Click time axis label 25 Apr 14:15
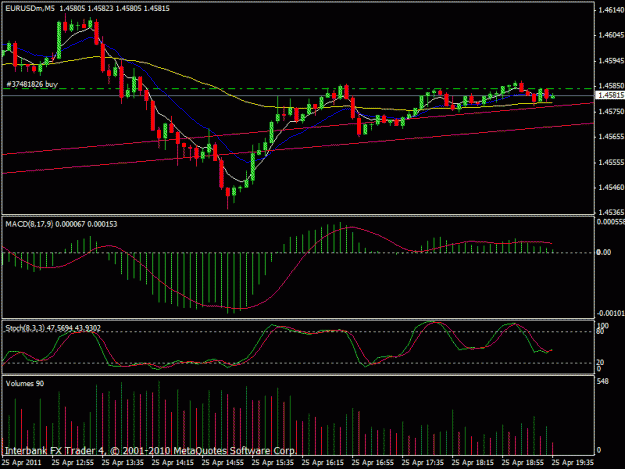625x469 pixels. (x=173, y=462)
